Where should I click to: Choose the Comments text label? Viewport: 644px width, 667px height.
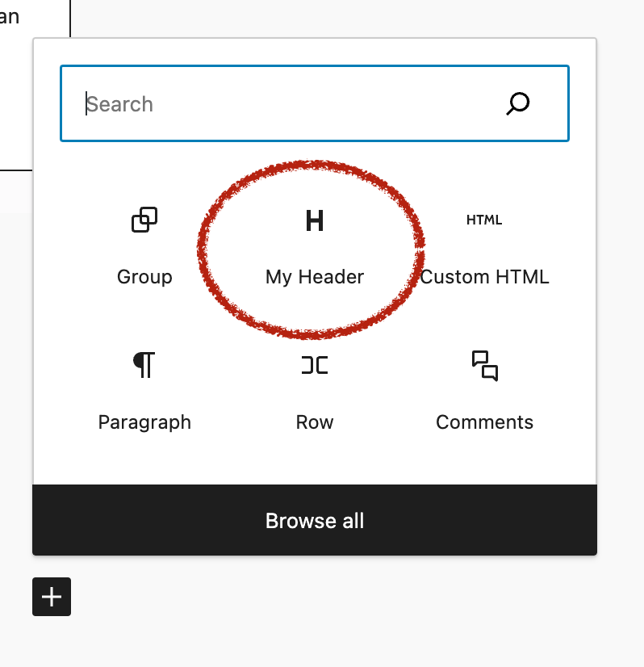point(485,422)
